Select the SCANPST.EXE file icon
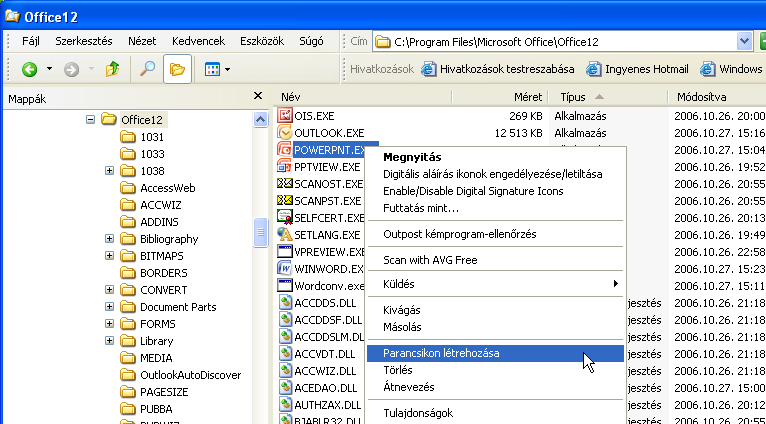Image resolution: width=766 pixels, height=424 pixels. tap(284, 201)
